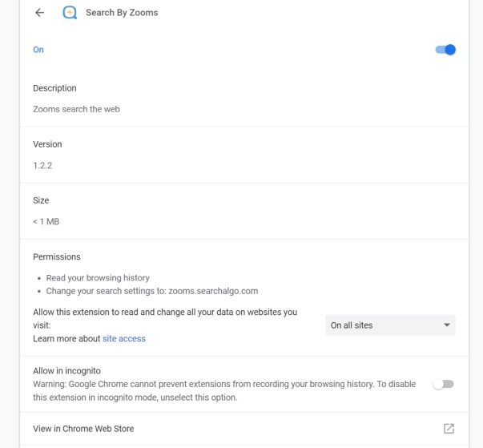483x448 pixels.
Task: Click the blue On status label
Action: pos(38,50)
